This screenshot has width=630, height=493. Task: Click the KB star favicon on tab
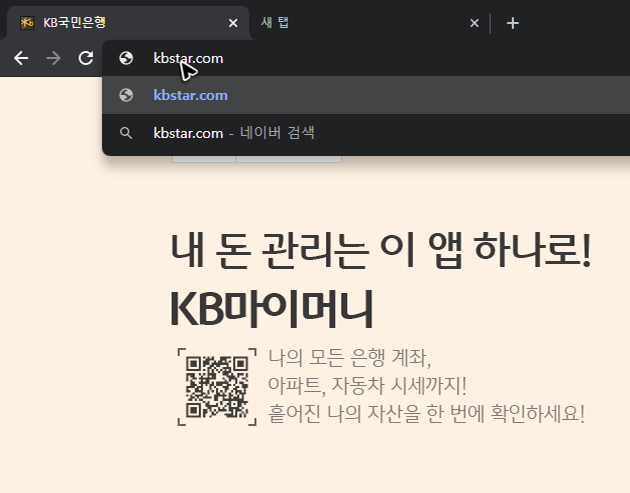[27, 23]
